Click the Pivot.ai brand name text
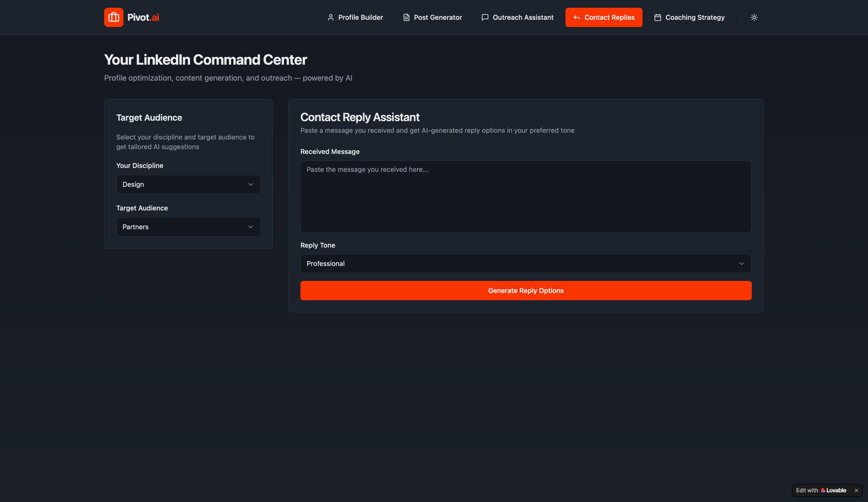 (143, 17)
